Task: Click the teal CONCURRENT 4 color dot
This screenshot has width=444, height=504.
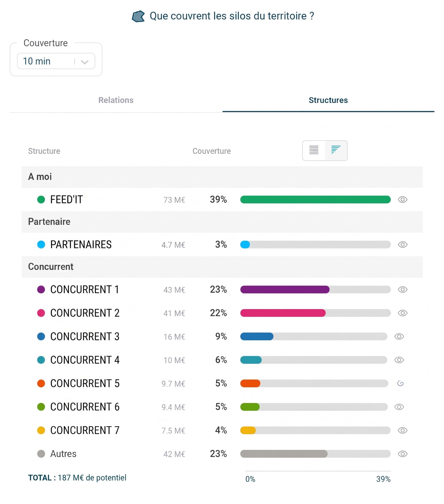Action: tap(41, 360)
